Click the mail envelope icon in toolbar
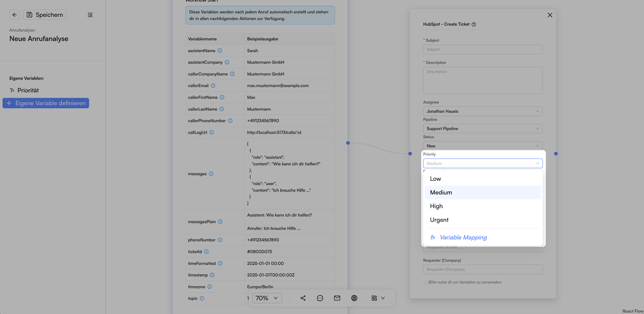 click(x=337, y=298)
